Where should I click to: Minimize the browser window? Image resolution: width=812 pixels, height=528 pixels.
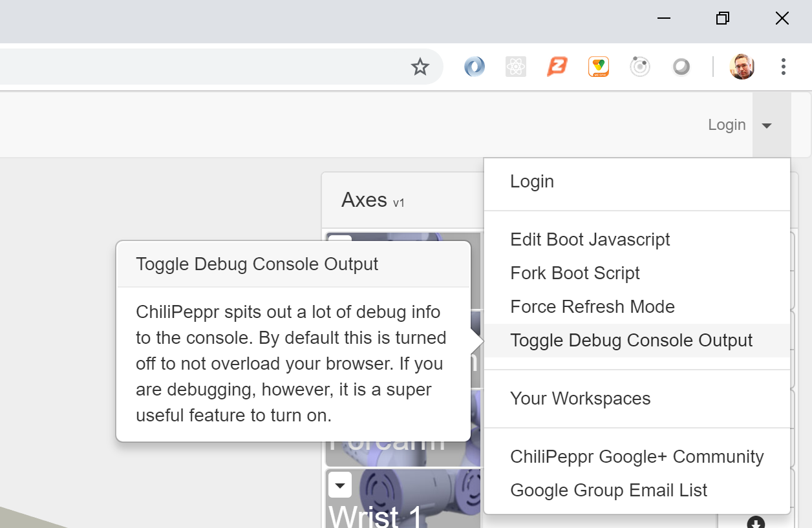point(664,18)
